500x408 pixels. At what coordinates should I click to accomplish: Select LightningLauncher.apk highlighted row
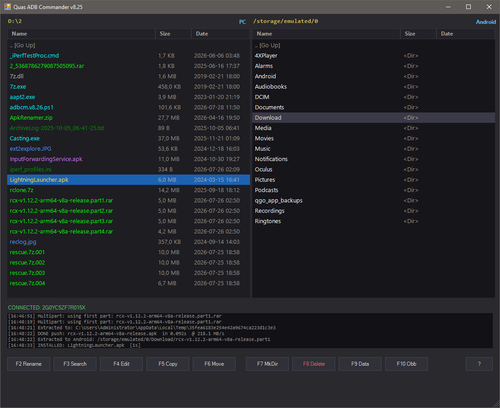pyautogui.click(x=128, y=180)
